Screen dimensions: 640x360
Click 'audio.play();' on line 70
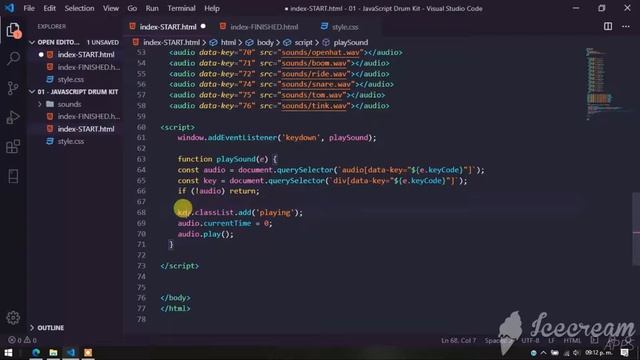[205, 234]
